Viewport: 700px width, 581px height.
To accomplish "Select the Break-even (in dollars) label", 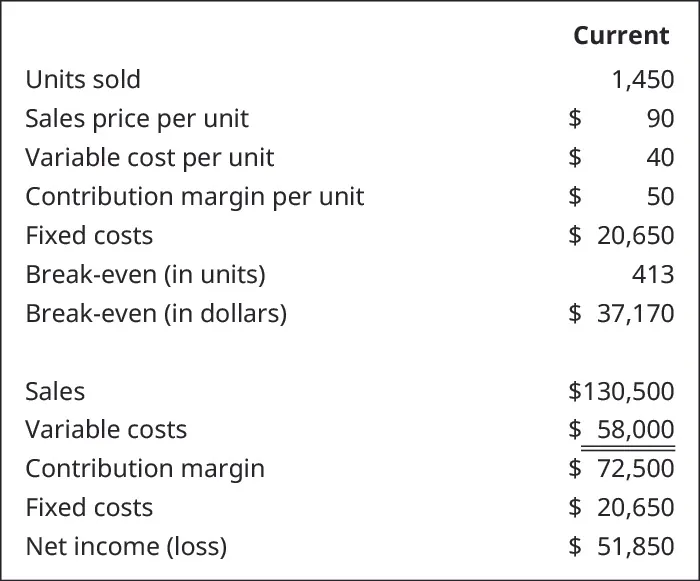I will [x=156, y=313].
